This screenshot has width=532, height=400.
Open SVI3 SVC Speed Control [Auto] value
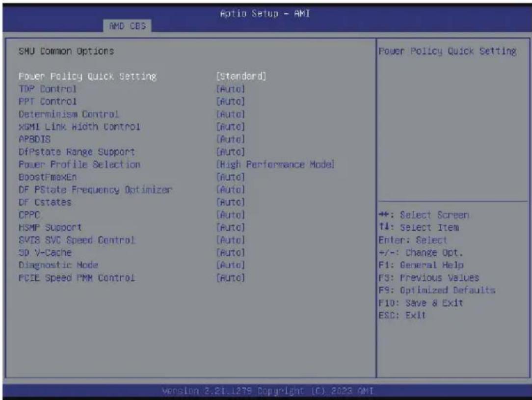(230, 240)
